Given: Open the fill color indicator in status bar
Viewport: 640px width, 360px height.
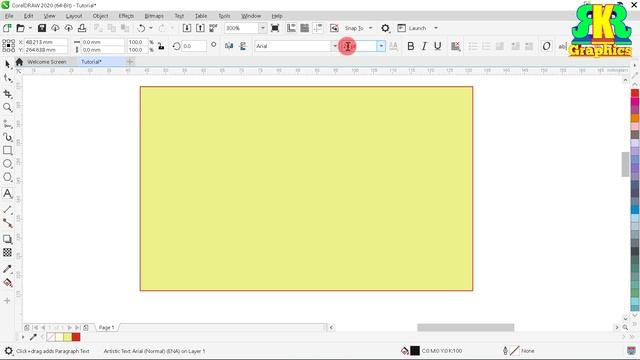Looking at the screenshot, I should (415, 351).
